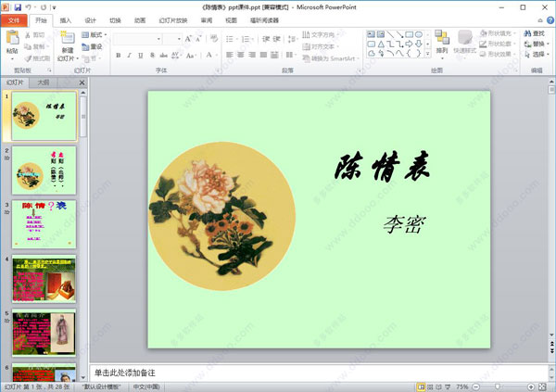The width and height of the screenshot is (556, 392).
Task: Undo last action in quick access toolbar
Action: click(x=29, y=6)
